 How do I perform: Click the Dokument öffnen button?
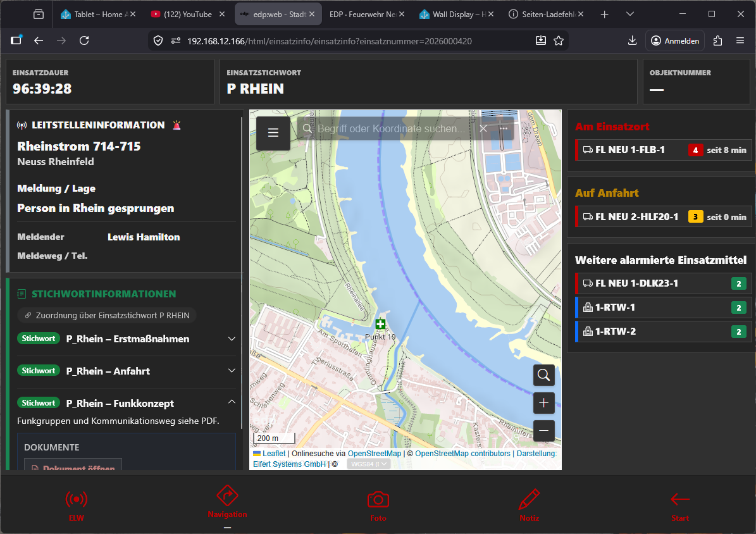tap(73, 468)
